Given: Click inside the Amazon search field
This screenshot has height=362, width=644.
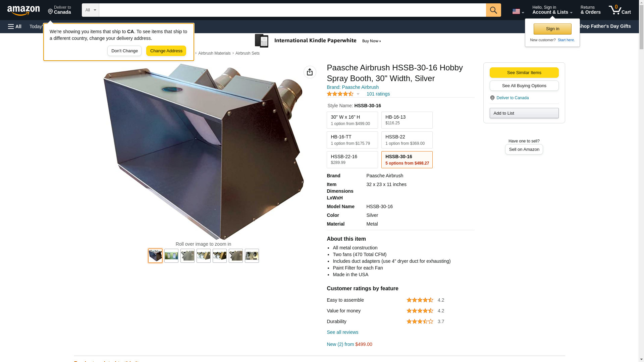Looking at the screenshot, I should (x=292, y=10).
